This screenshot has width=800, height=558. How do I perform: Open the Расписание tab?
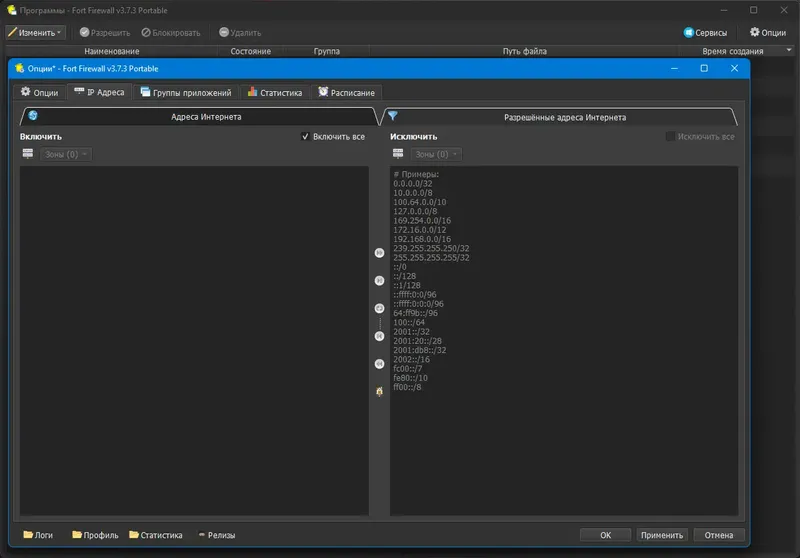346,92
